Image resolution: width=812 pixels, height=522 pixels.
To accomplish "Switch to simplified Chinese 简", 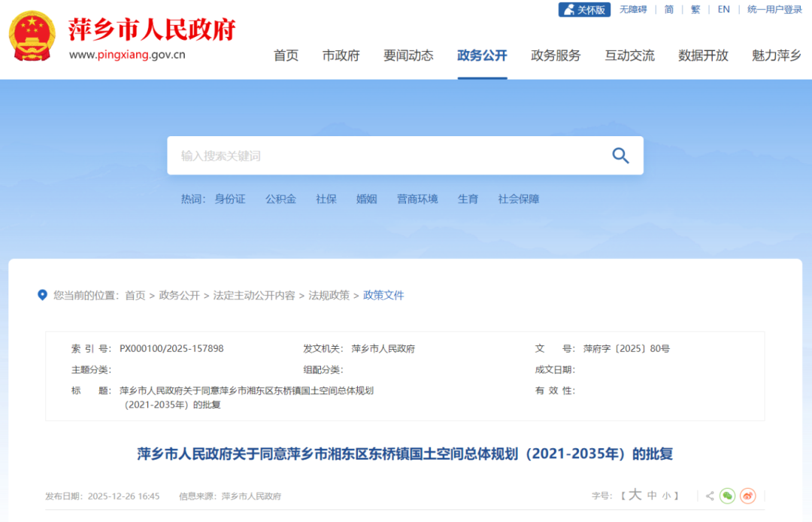I will point(669,9).
